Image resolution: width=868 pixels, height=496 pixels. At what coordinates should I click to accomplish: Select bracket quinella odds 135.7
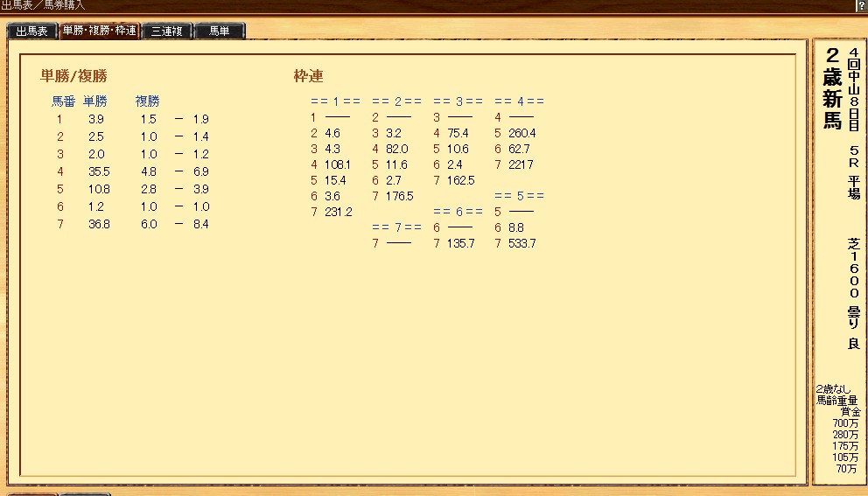tap(460, 243)
